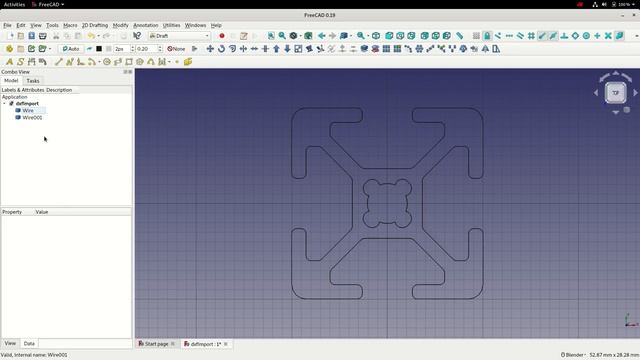
Task: Select the Draft Rotate tool
Action: pyautogui.click(x=221, y=49)
